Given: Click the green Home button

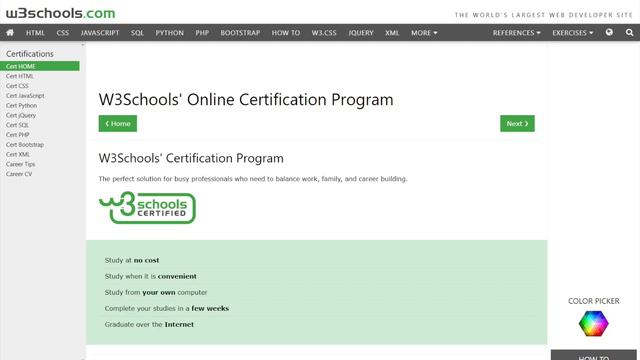Looking at the screenshot, I should tap(118, 124).
